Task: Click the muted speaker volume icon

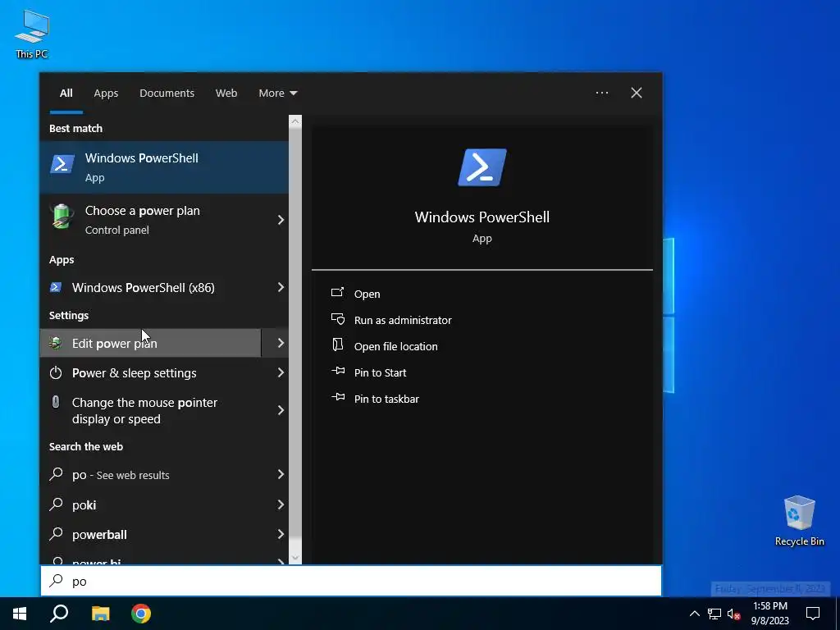Action: click(x=734, y=614)
